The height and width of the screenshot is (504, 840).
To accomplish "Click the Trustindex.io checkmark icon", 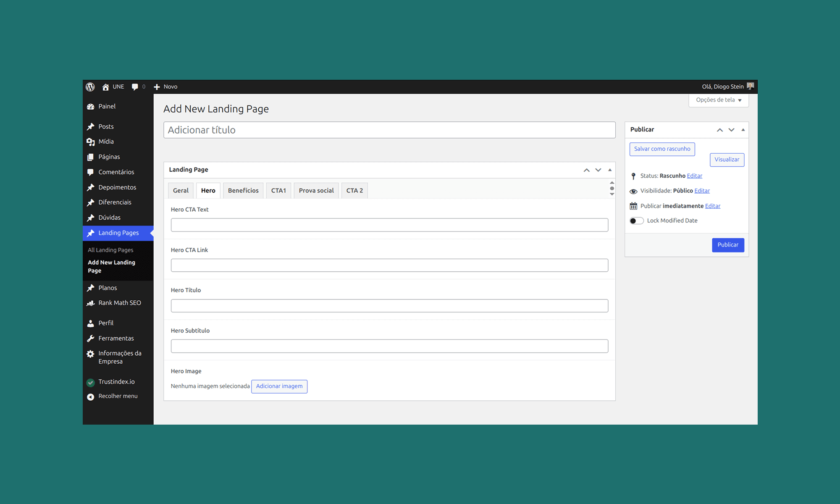I will coord(91,382).
